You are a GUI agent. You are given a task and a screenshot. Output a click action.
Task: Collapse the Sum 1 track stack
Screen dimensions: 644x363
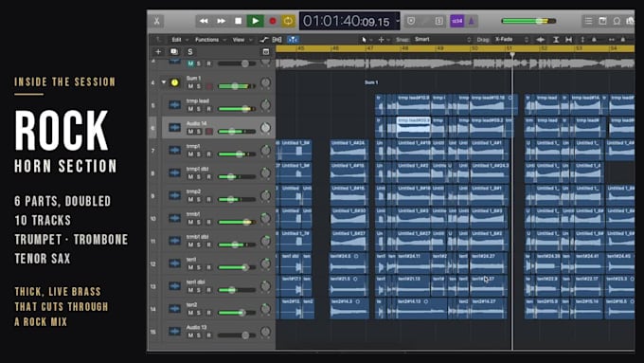164,82
